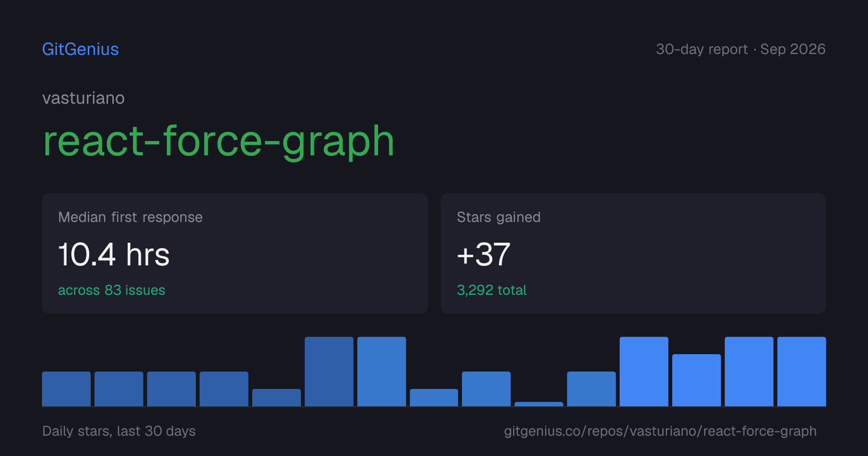Image resolution: width=868 pixels, height=456 pixels.
Task: Open the Stars gained card
Action: tap(633, 253)
